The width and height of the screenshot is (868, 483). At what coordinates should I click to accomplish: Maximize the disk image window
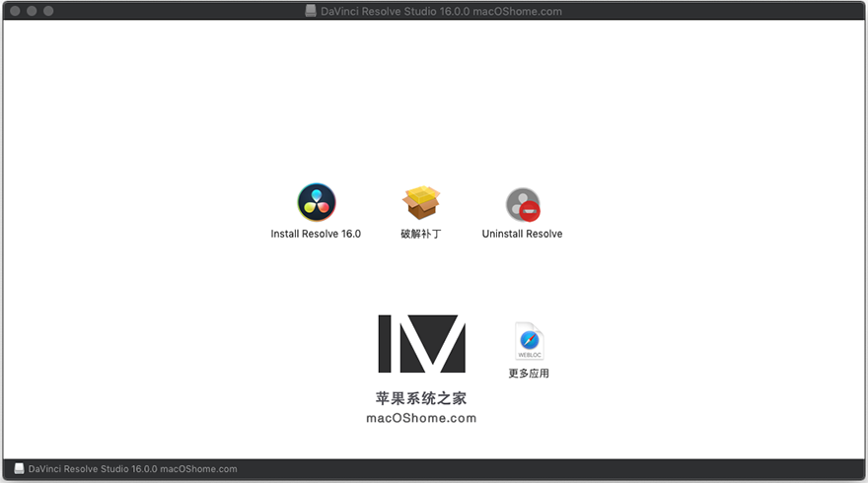point(48,11)
